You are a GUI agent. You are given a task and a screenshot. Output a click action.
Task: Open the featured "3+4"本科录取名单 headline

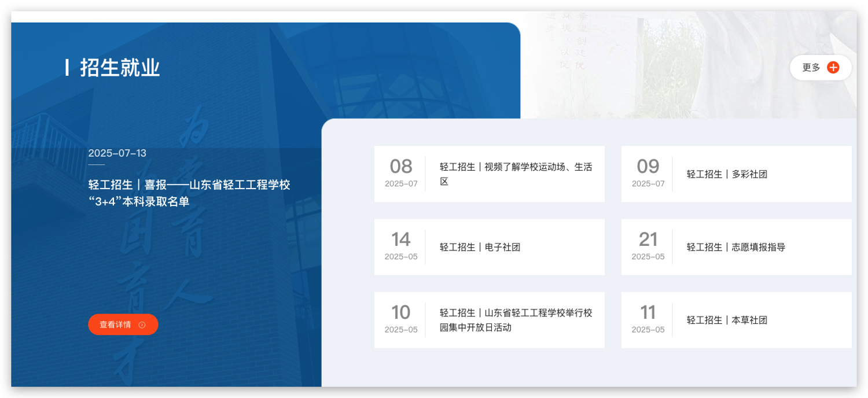(x=189, y=193)
